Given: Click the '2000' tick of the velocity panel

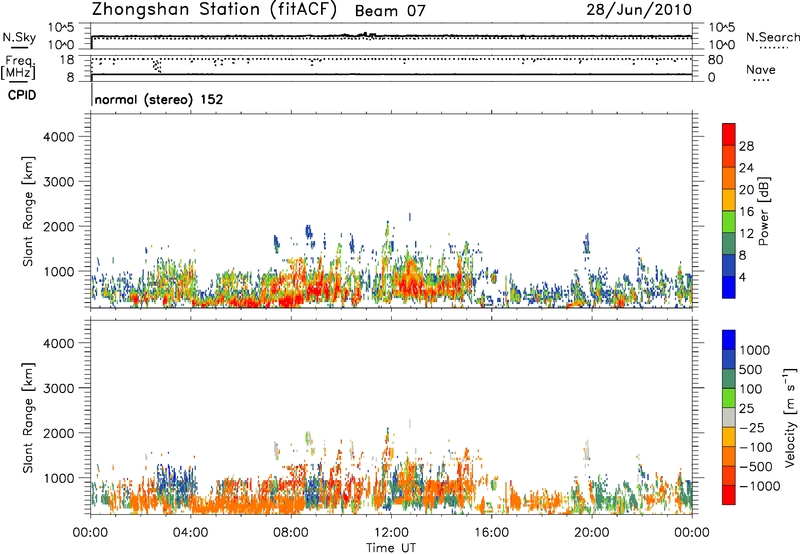Looking at the screenshot, I should 58,433.
